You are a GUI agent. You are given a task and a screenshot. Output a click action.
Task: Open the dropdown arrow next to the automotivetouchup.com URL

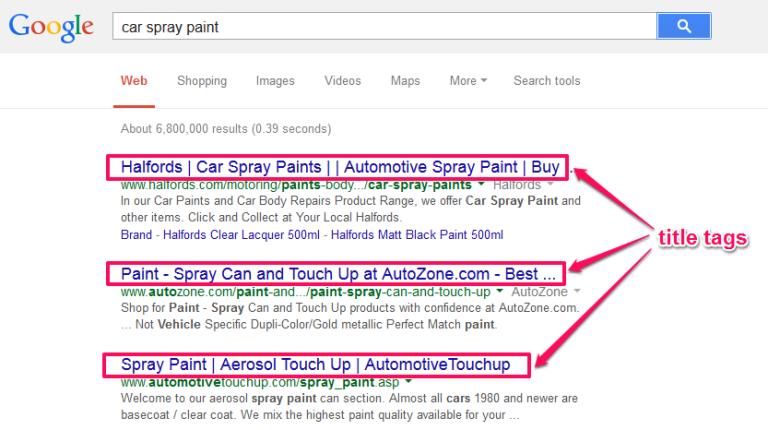(408, 381)
